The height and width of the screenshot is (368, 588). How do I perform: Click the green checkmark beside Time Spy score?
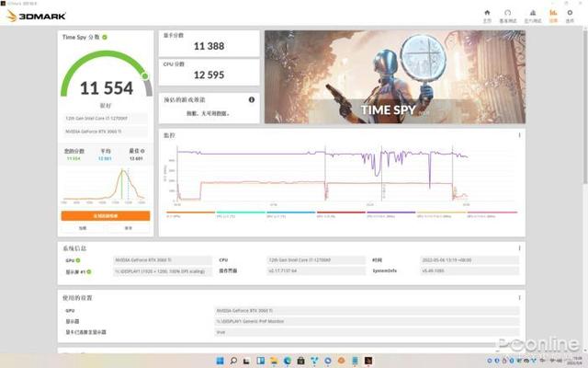pyautogui.click(x=105, y=37)
